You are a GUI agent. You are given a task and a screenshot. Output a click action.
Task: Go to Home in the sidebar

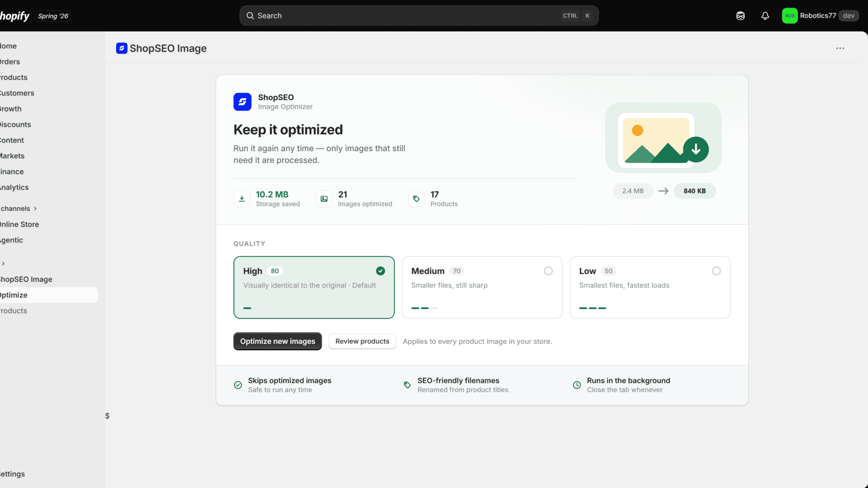tap(8, 46)
